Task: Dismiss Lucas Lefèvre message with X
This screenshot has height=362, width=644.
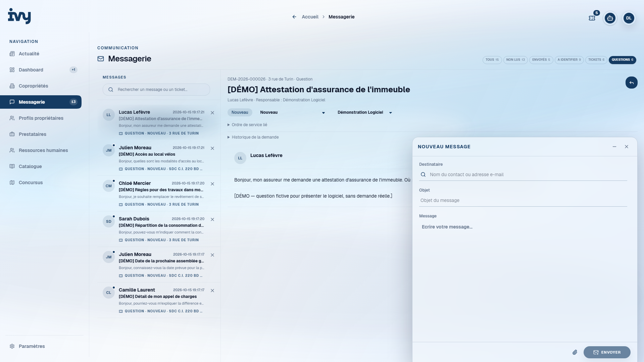Action: coord(212,113)
